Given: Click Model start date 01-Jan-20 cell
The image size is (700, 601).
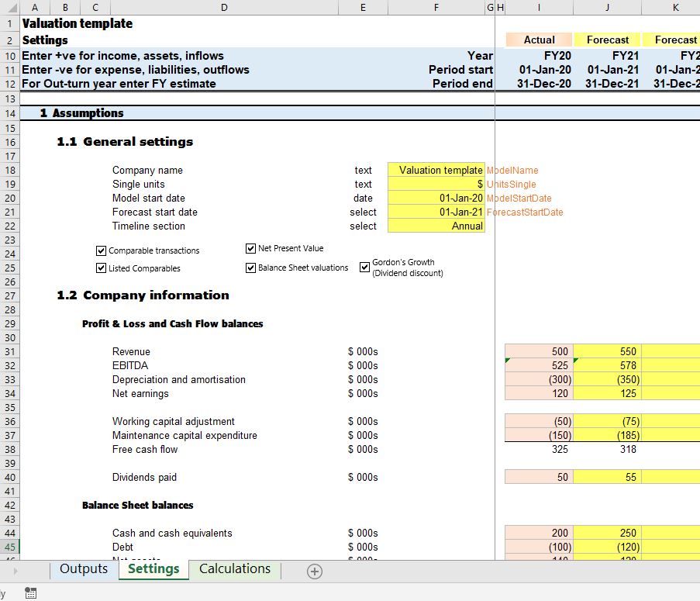Looking at the screenshot, I should point(436,199).
